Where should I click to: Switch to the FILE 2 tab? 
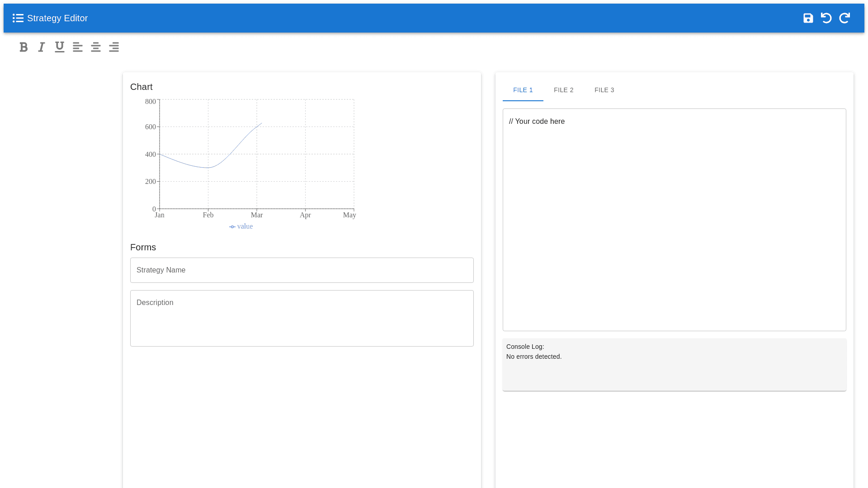pyautogui.click(x=563, y=90)
